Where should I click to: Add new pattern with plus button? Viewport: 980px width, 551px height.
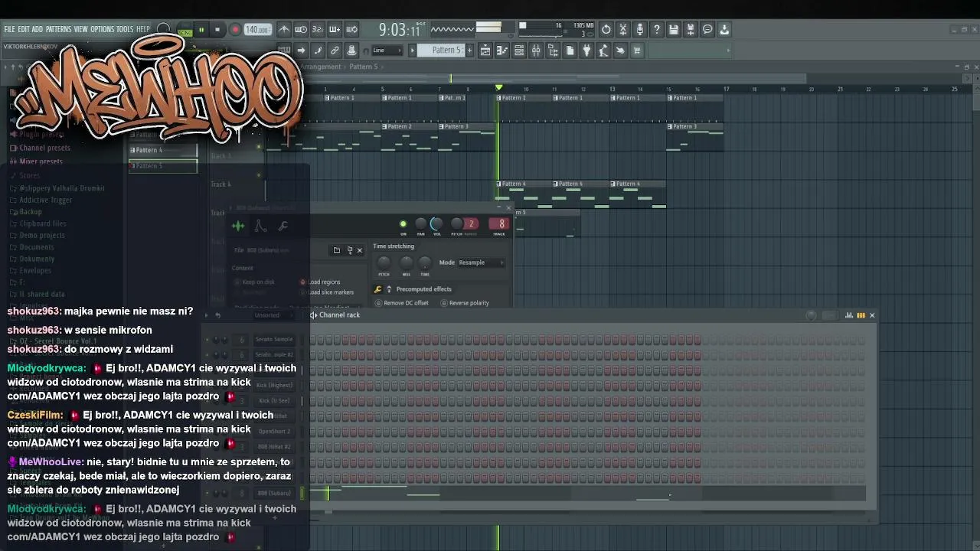coord(469,51)
